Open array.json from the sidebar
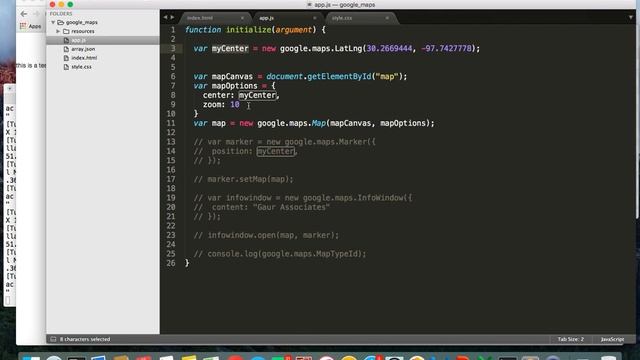This screenshot has width=640, height=360. coord(83,49)
